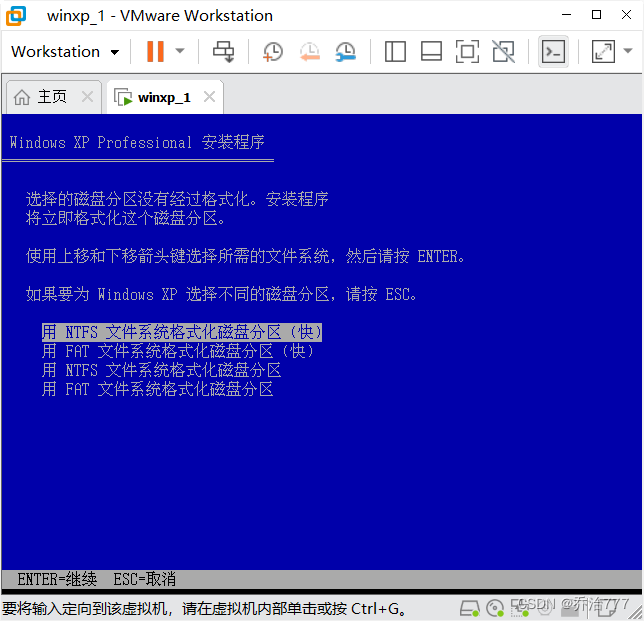Select NTFS quick format option

coord(182,332)
